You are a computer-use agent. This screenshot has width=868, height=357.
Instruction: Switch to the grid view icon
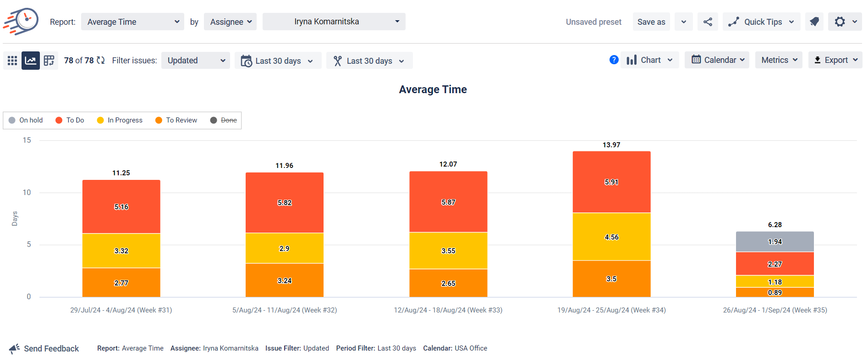point(12,61)
